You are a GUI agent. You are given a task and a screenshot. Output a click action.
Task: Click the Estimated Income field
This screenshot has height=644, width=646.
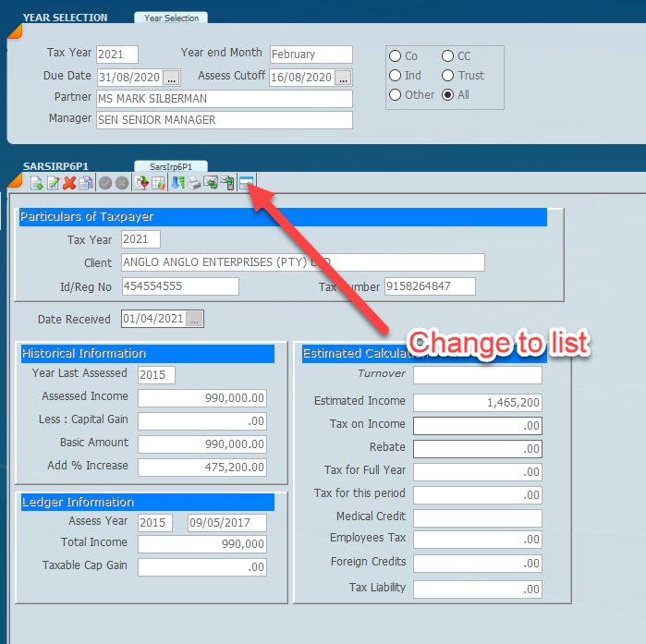477,403
